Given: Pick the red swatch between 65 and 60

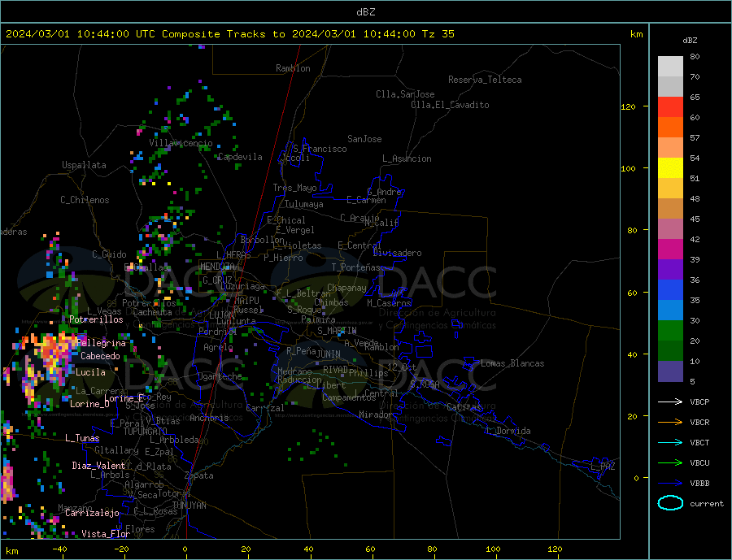Looking at the screenshot, I should (670, 106).
